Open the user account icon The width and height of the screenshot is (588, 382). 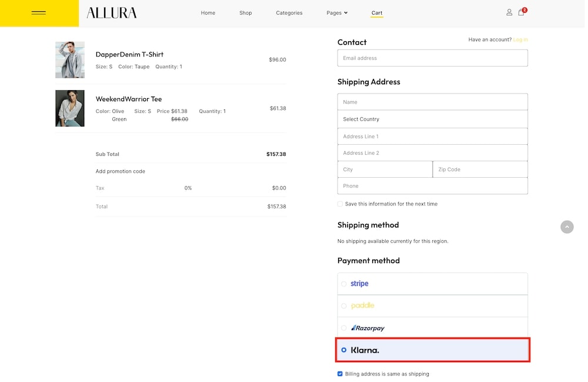(509, 12)
